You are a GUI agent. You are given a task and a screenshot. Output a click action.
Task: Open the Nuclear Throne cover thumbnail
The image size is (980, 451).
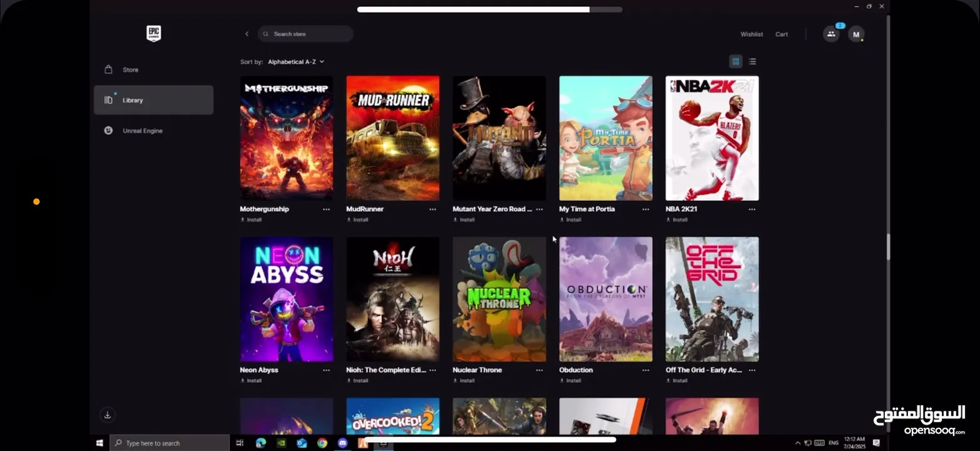click(x=499, y=299)
